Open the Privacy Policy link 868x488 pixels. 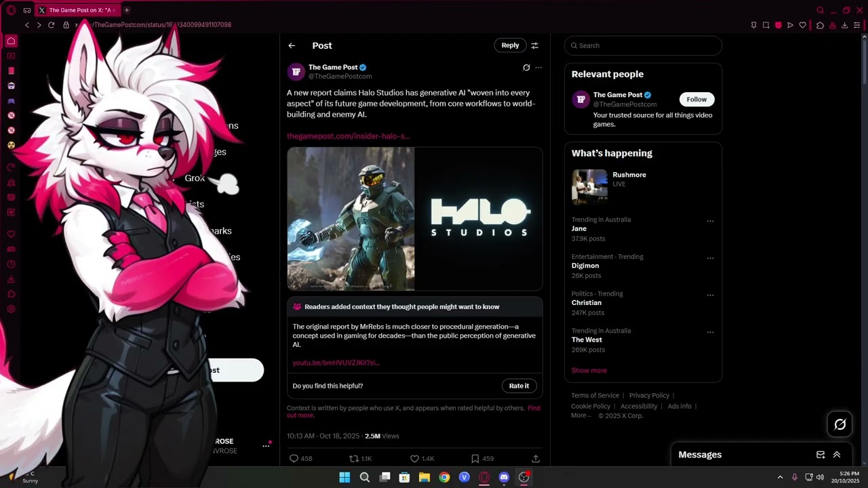[x=649, y=396]
